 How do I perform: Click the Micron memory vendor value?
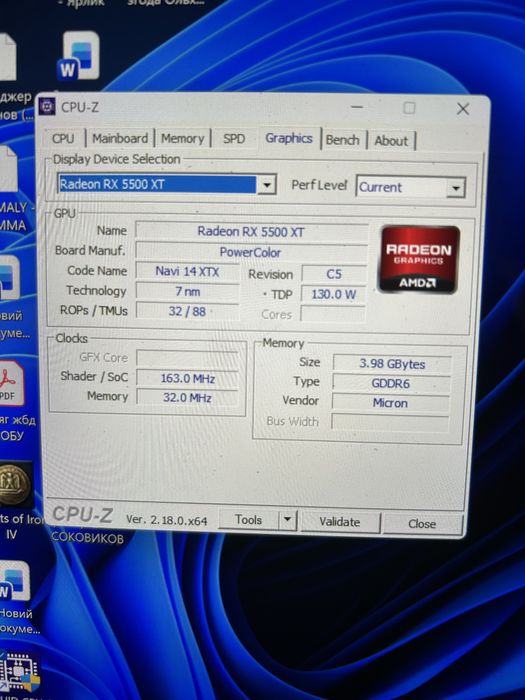[x=390, y=403]
